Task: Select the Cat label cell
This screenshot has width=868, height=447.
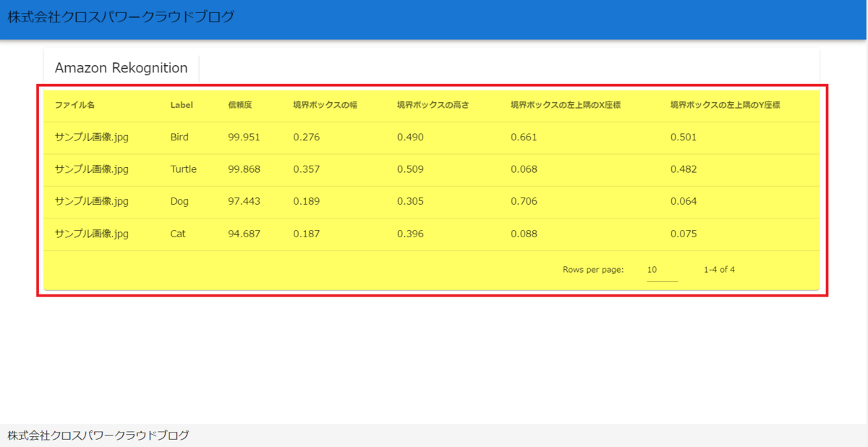Action: pyautogui.click(x=178, y=234)
